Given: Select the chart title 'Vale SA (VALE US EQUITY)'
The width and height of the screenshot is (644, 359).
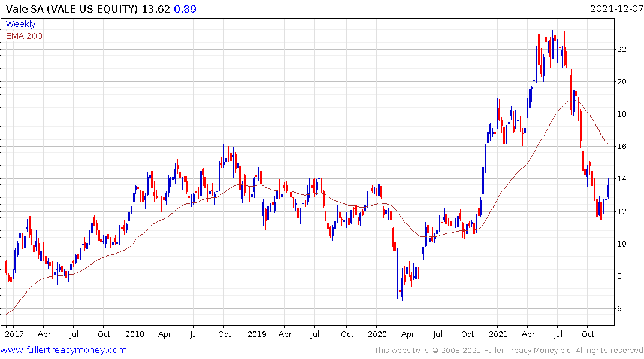Looking at the screenshot, I should point(72,9).
